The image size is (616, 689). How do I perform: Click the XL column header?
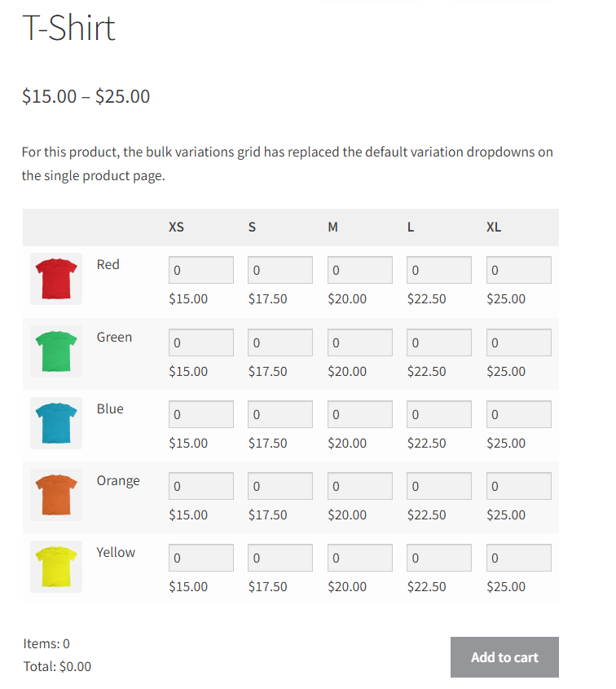click(x=494, y=227)
